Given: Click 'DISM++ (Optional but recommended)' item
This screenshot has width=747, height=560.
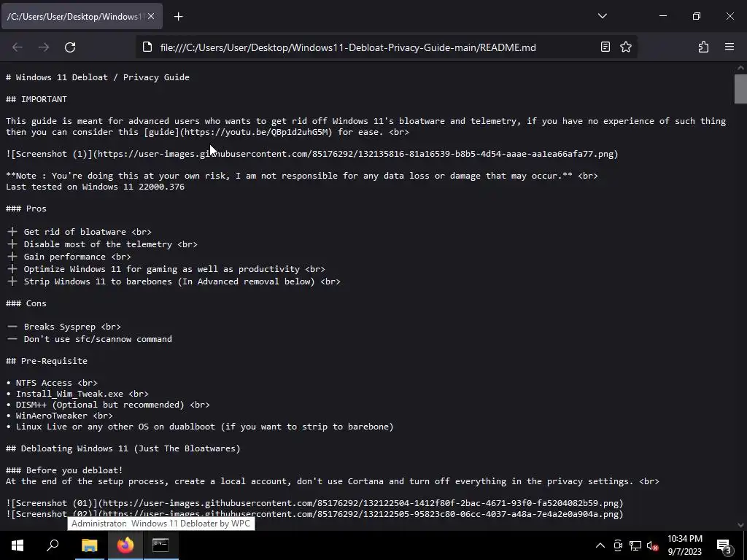Looking at the screenshot, I should point(108,405).
